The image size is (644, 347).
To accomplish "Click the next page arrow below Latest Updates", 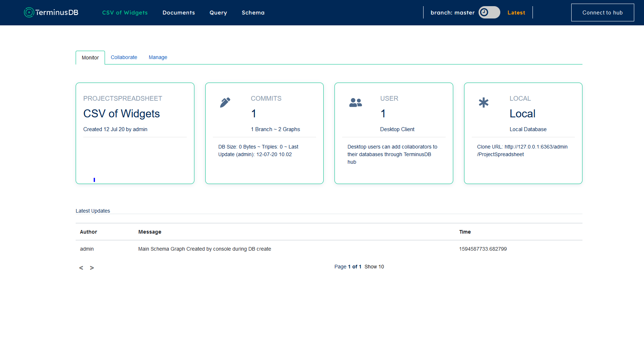I will point(92,268).
